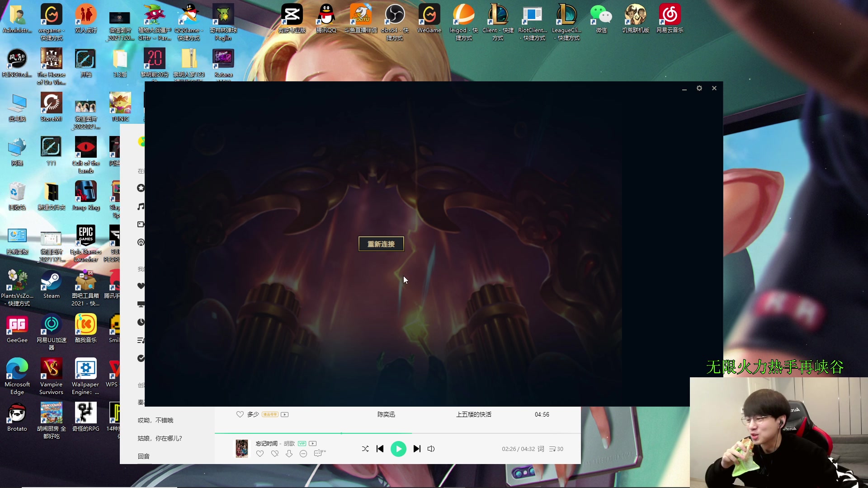The image size is (868, 488).
Task: Open obs64 shortcut icon
Action: click(395, 22)
